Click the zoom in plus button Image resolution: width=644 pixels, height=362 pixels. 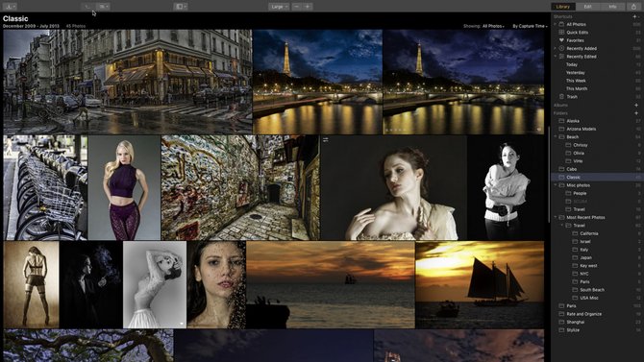tap(308, 7)
